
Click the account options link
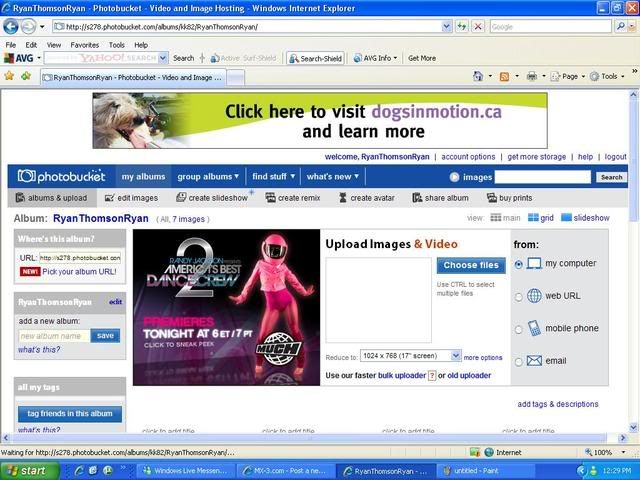(x=468, y=157)
